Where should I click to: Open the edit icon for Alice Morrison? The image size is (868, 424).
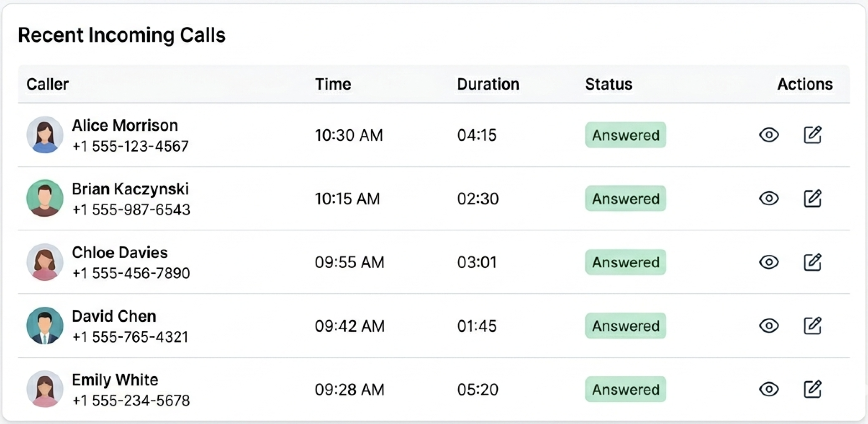[814, 135]
